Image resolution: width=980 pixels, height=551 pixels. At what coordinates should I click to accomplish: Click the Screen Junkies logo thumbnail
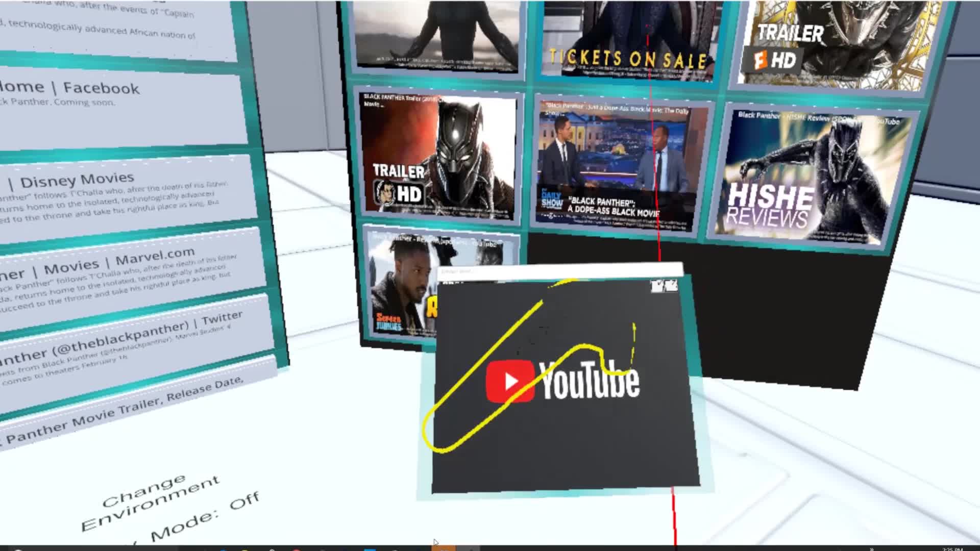pos(389,322)
